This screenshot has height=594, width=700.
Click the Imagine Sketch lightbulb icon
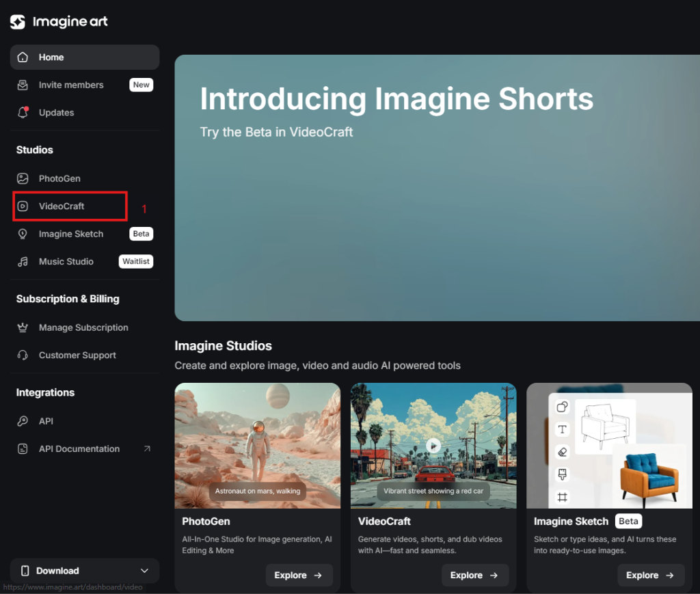pyautogui.click(x=23, y=234)
